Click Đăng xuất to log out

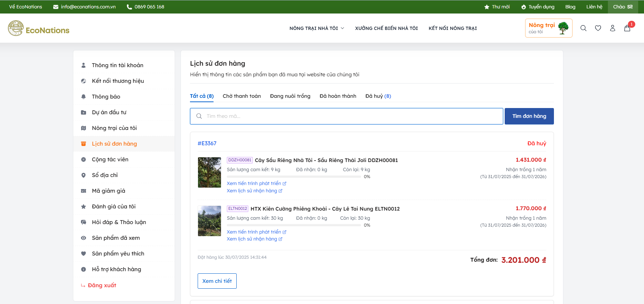click(102, 285)
